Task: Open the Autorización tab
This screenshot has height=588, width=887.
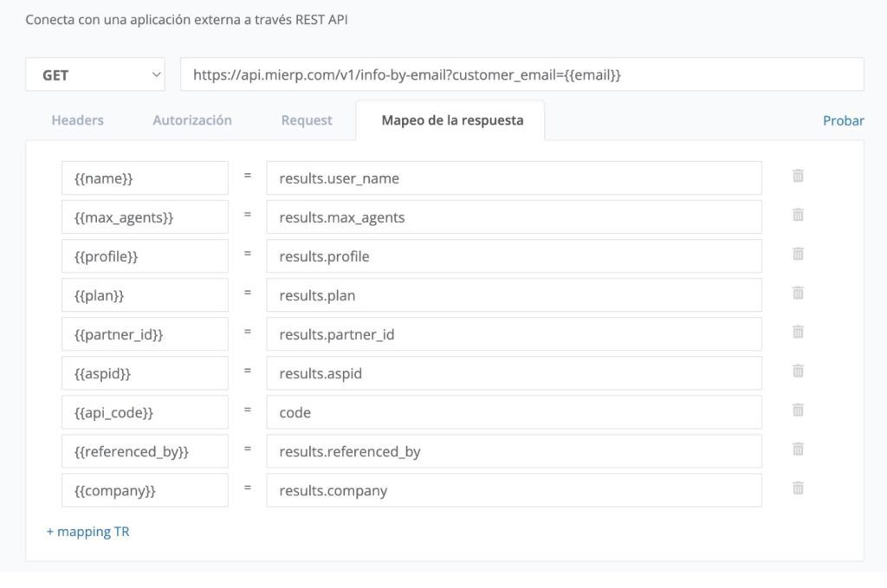Action: click(x=192, y=120)
